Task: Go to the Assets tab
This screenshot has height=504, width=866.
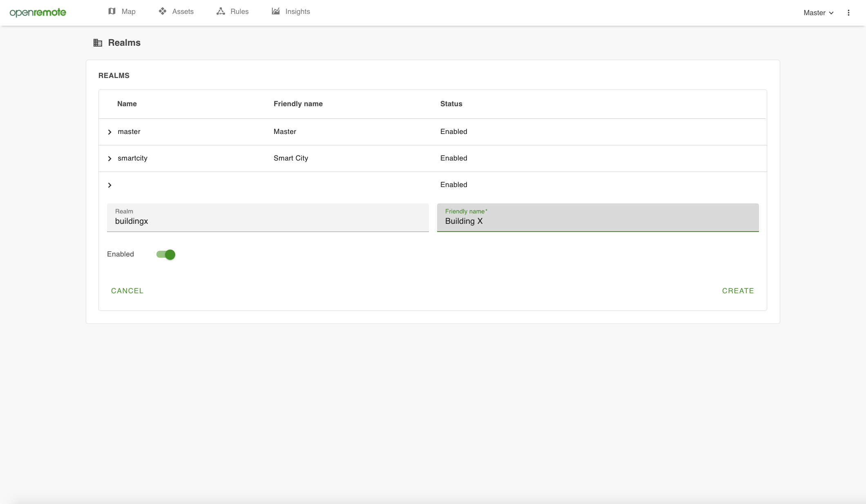Action: (183, 11)
